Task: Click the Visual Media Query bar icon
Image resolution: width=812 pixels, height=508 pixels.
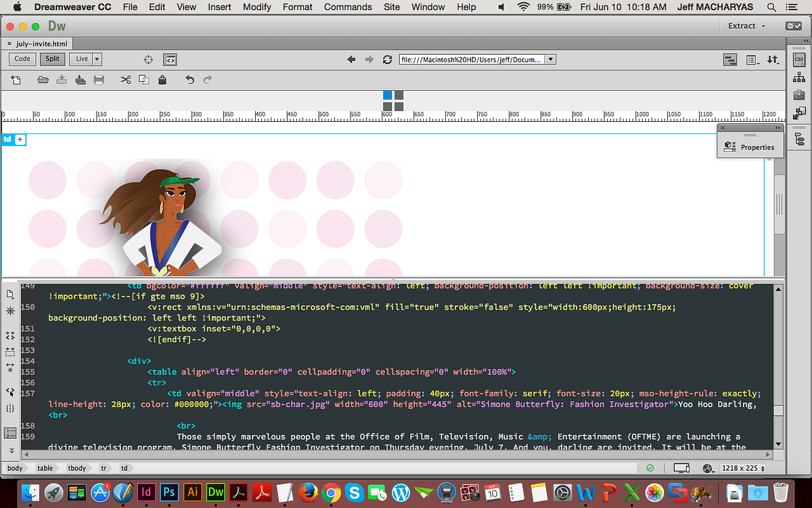Action: tap(730, 60)
